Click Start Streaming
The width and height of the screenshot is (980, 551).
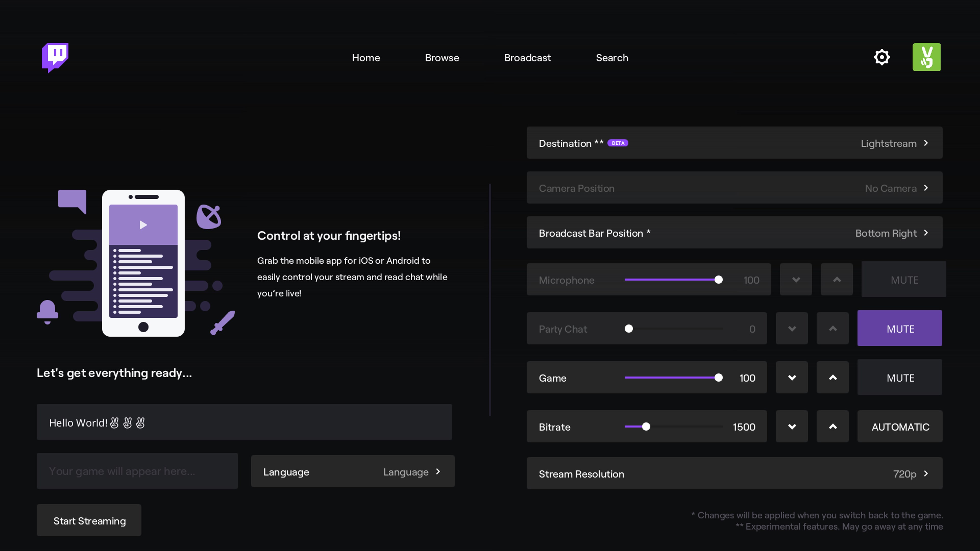point(89,520)
